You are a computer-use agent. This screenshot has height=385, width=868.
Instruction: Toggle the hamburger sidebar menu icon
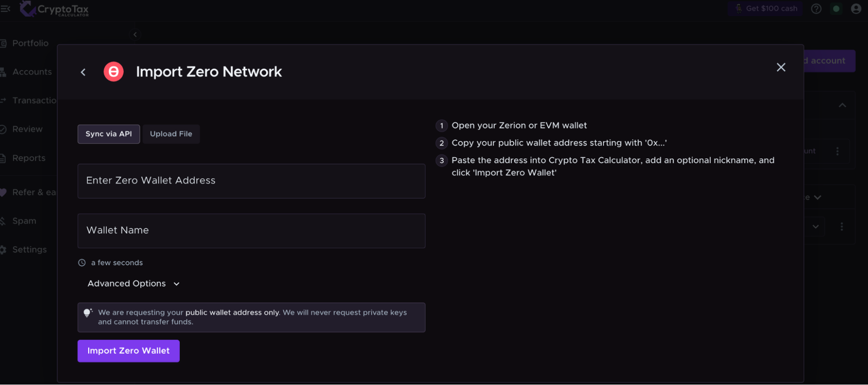click(5, 9)
